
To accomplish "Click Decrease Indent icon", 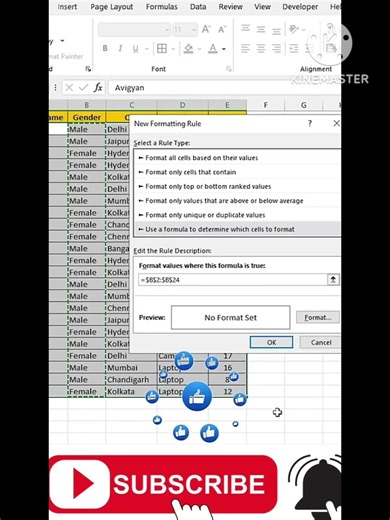I will (x=294, y=49).
